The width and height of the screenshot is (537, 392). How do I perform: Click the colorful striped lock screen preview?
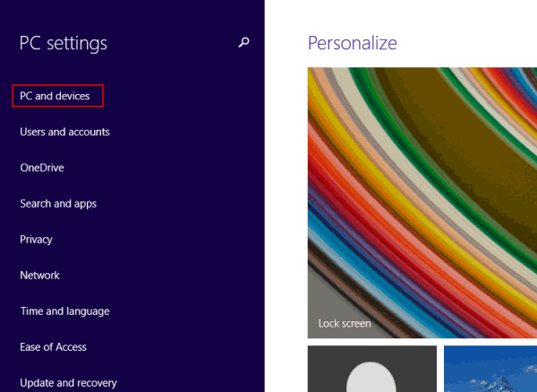tap(422, 202)
